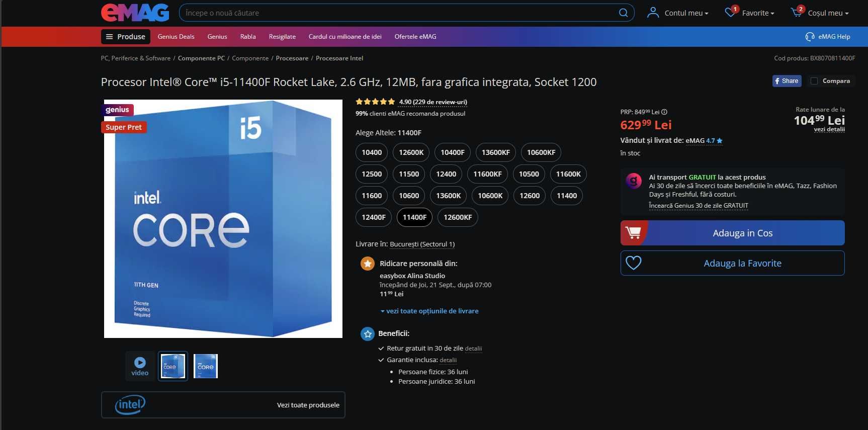This screenshot has width=868, height=430.
Task: Click Încearcă Genius 30 de zile GRATUIT
Action: click(x=699, y=206)
